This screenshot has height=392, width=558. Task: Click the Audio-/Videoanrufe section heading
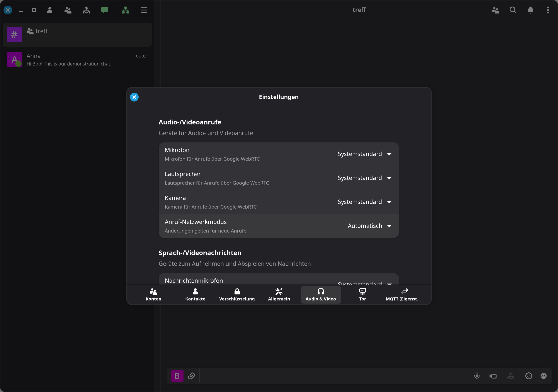[x=190, y=122]
